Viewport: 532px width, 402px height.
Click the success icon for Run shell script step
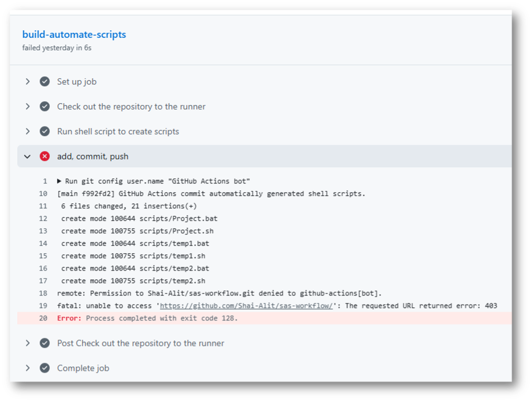coord(45,132)
